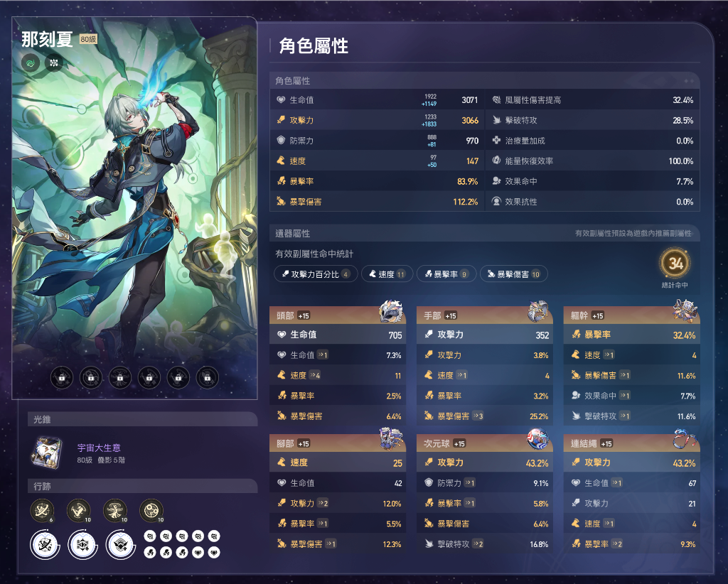Click the wind element icon under character name

[x=31, y=63]
